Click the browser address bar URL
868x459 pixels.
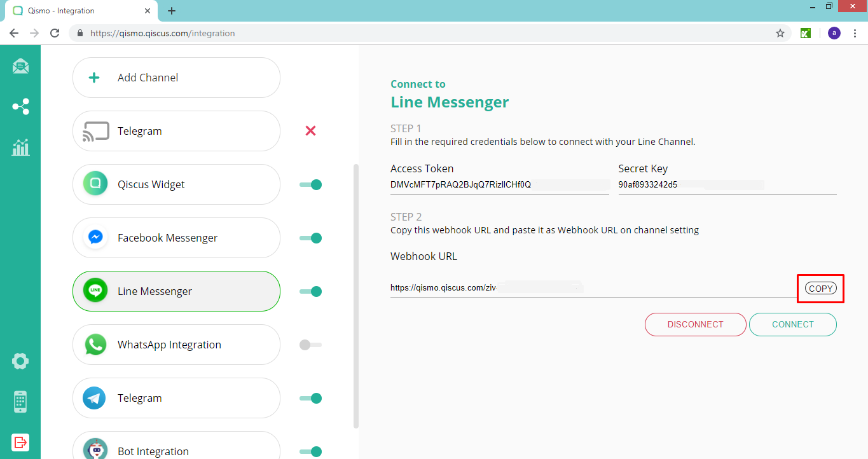pyautogui.click(x=163, y=33)
